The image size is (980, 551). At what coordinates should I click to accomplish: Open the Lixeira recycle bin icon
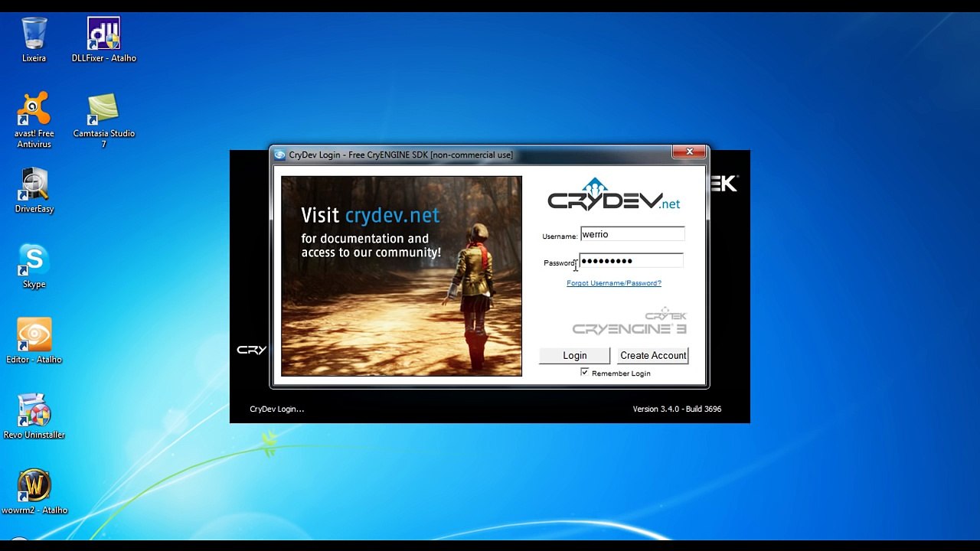point(34,40)
